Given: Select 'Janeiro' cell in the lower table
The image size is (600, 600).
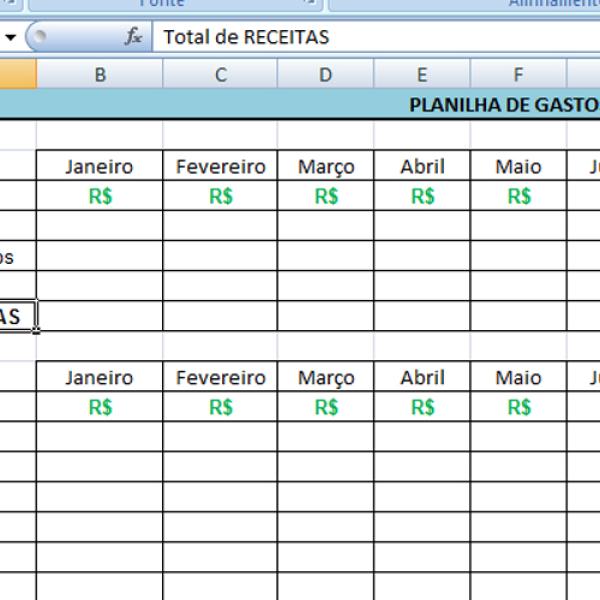Looking at the screenshot, I should [x=100, y=377].
